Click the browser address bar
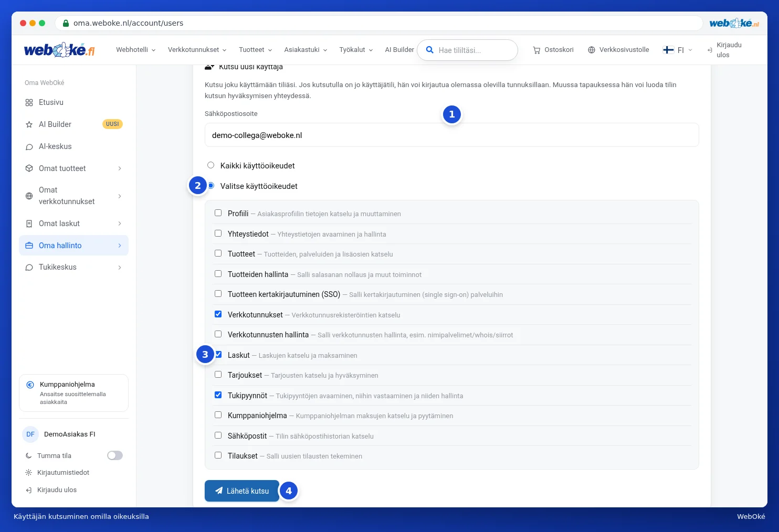The height and width of the screenshot is (532, 779). (x=379, y=23)
